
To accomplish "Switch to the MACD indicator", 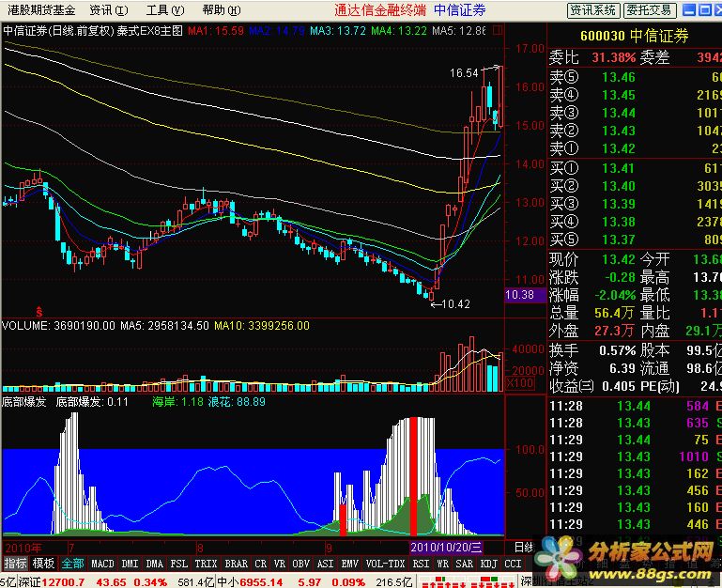I will point(102,564).
